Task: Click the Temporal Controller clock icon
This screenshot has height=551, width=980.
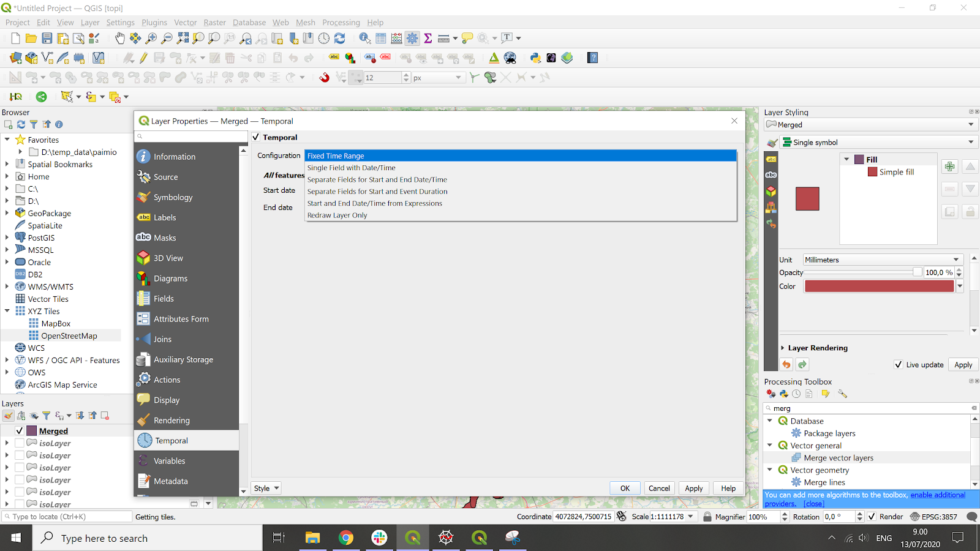Action: [x=324, y=39]
